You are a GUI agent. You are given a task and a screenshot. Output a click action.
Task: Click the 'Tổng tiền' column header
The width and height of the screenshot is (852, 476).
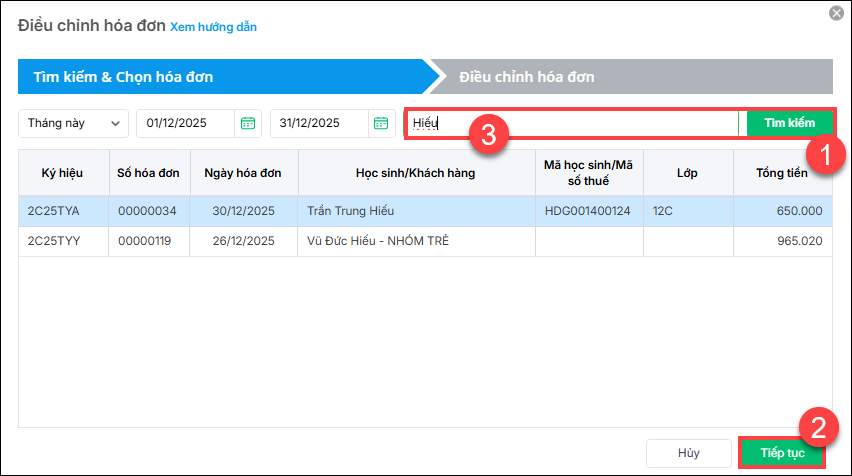coord(782,173)
